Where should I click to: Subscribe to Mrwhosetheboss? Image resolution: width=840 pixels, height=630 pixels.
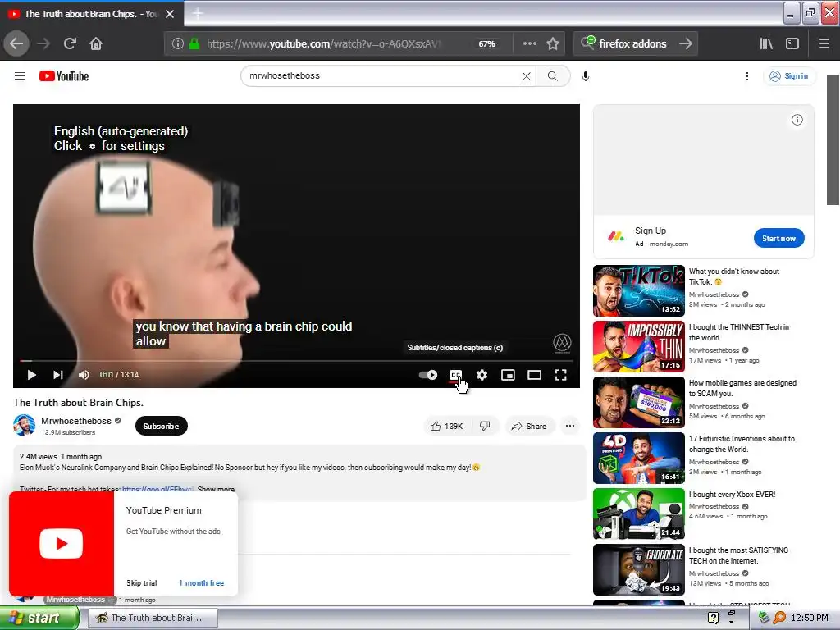pyautogui.click(x=162, y=426)
